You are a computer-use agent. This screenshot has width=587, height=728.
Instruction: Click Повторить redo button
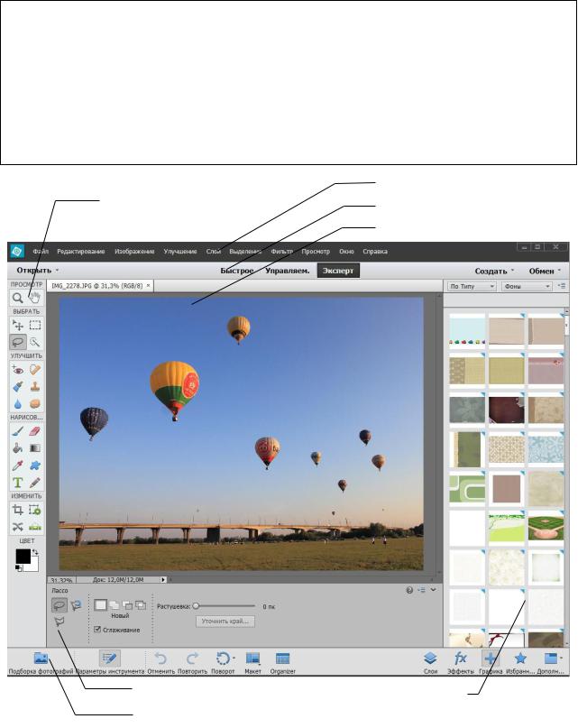pyautogui.click(x=192, y=662)
